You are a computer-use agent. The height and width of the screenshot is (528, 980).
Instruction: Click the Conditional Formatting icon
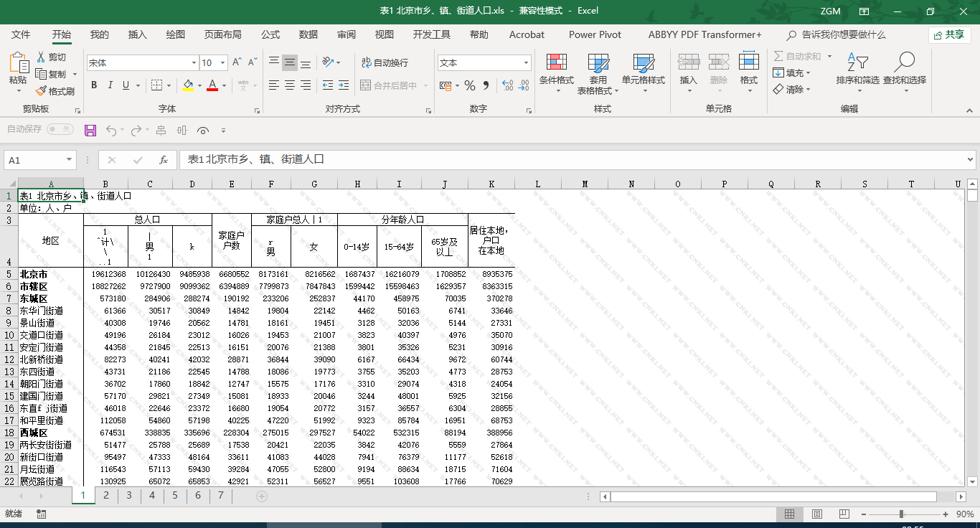(x=556, y=62)
